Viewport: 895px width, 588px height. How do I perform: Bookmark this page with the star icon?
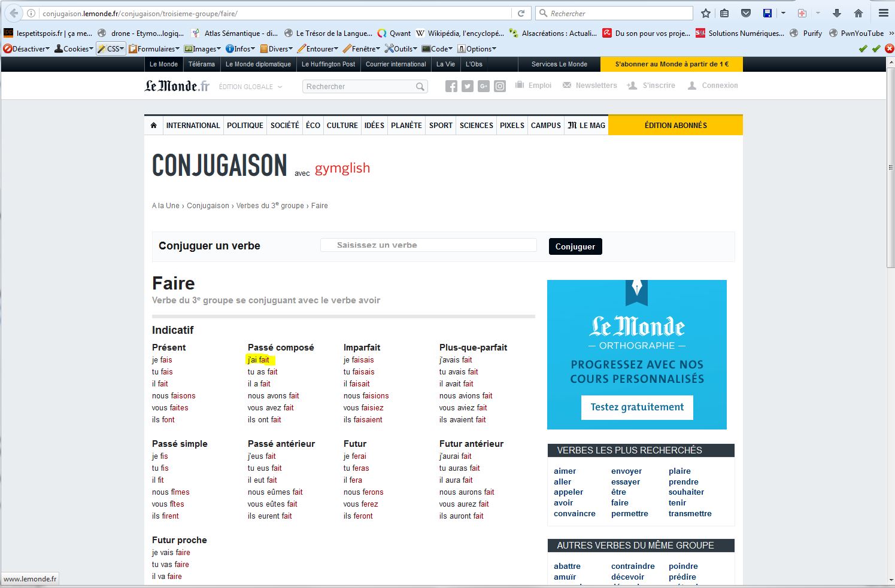(706, 13)
